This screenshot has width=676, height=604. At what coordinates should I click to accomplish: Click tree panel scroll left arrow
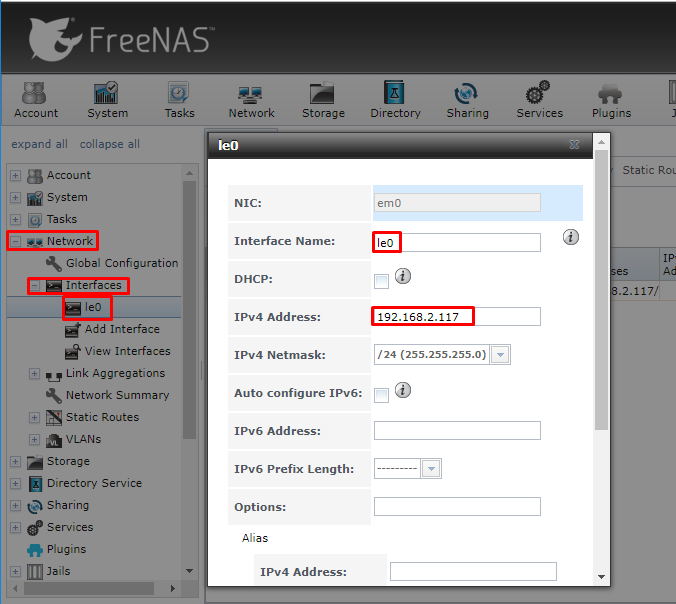tap(16, 588)
